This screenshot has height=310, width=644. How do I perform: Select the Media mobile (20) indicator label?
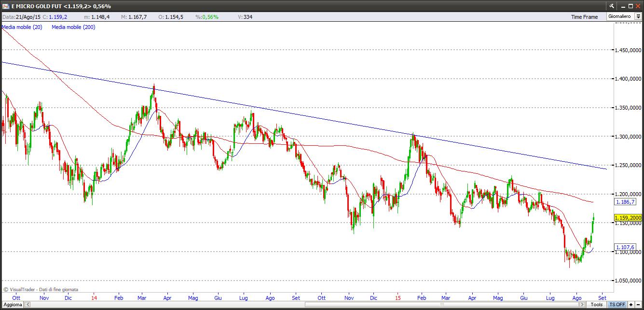[22, 27]
